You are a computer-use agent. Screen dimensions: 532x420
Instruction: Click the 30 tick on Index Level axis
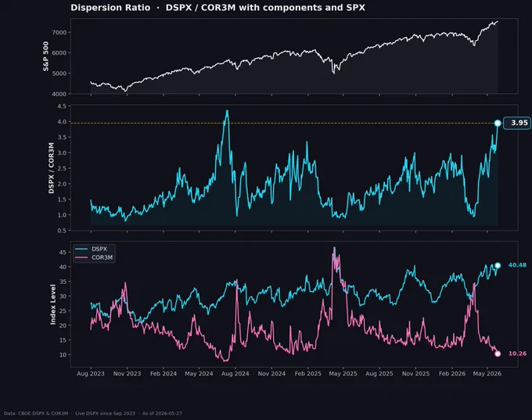pyautogui.click(x=63, y=296)
